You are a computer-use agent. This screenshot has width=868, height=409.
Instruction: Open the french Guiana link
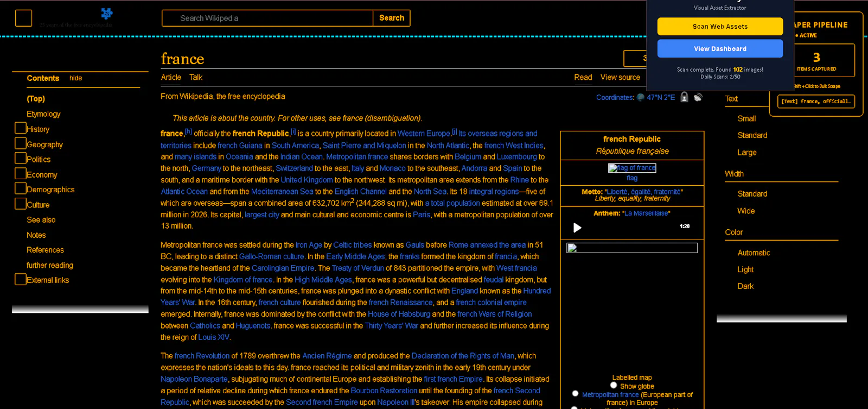240,146
